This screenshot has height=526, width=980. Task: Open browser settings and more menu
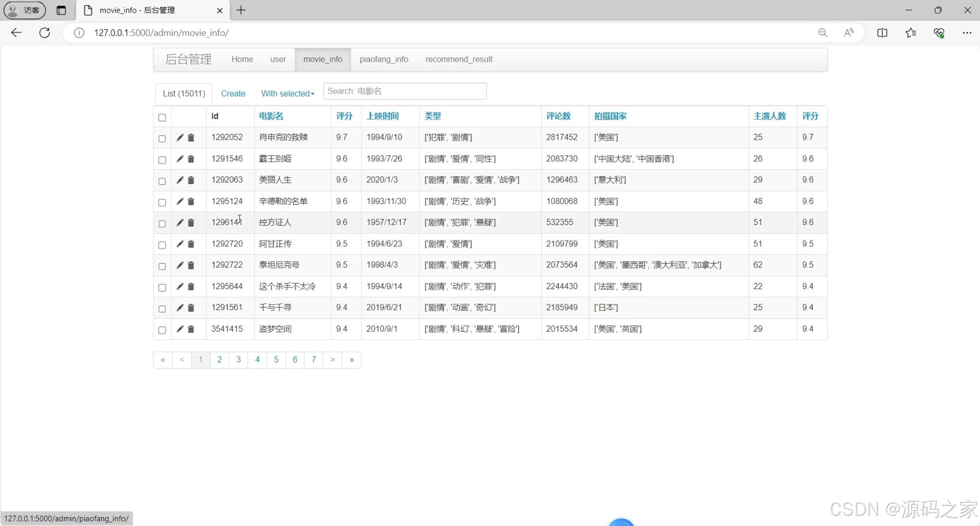(967, 33)
